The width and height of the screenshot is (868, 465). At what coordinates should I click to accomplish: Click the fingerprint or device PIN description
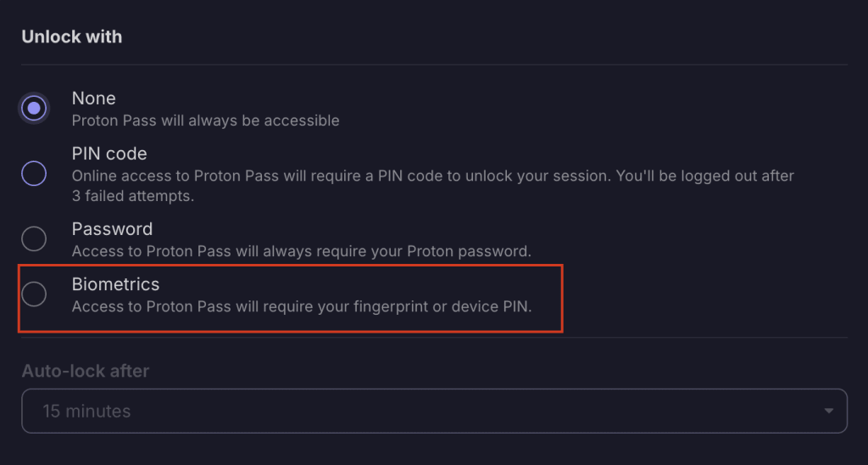point(301,306)
